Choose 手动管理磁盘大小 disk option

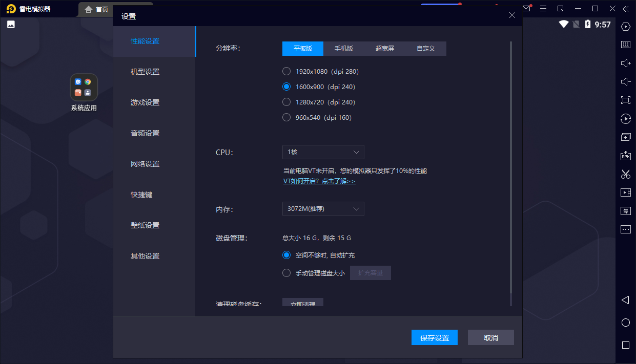[286, 273]
